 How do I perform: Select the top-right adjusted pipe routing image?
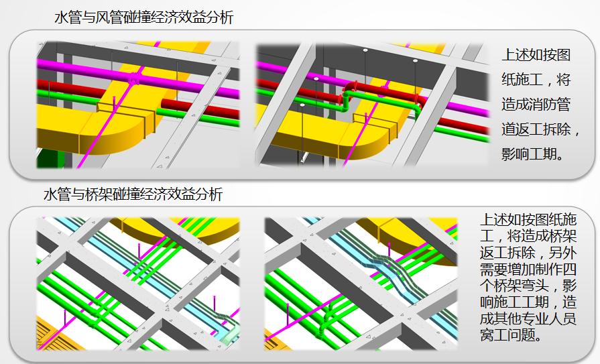click(371, 105)
